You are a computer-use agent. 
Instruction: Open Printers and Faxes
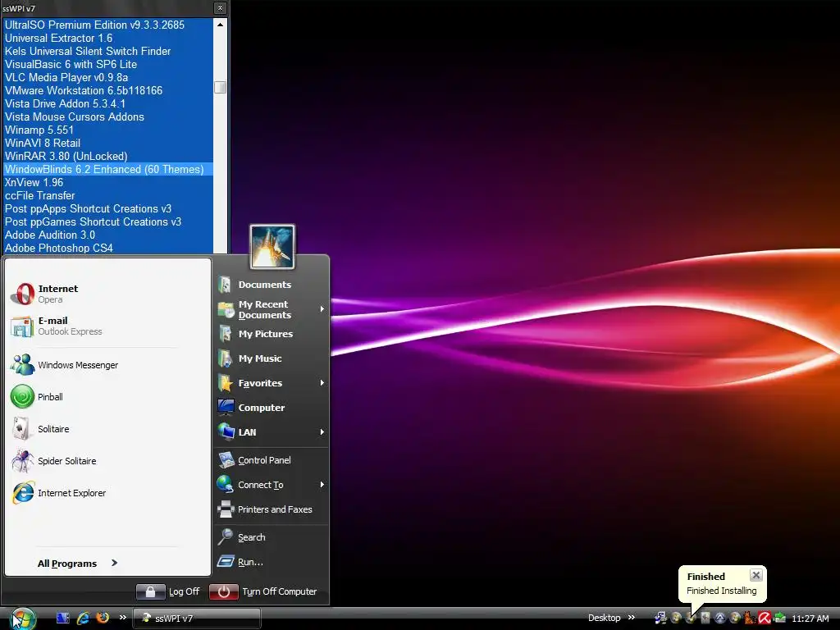point(271,509)
